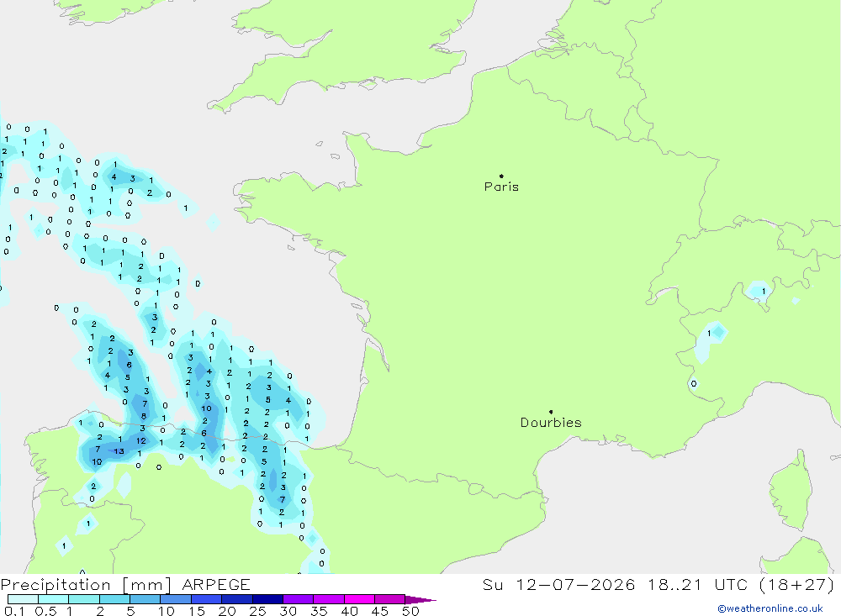
Task: Click the Paris city label
Action: point(501,187)
